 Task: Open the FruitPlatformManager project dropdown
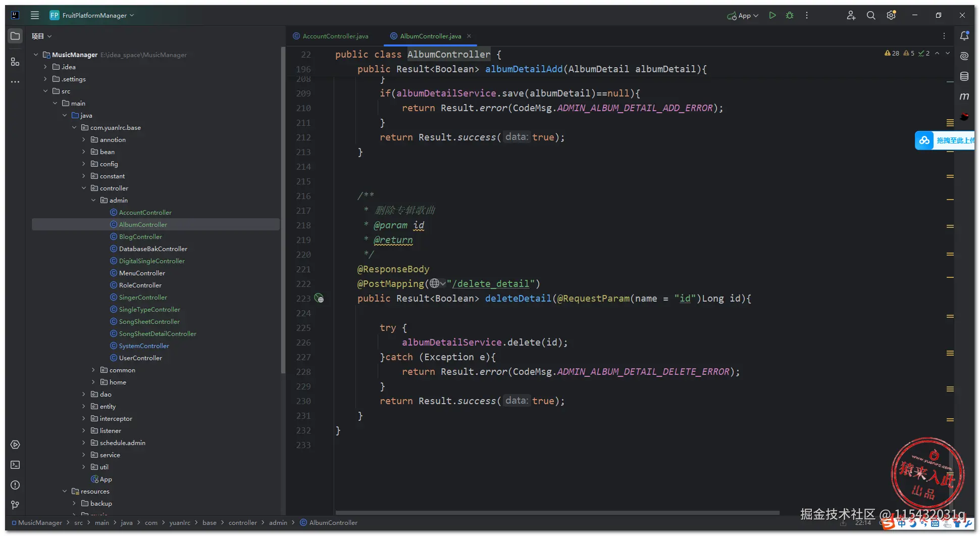click(92, 15)
